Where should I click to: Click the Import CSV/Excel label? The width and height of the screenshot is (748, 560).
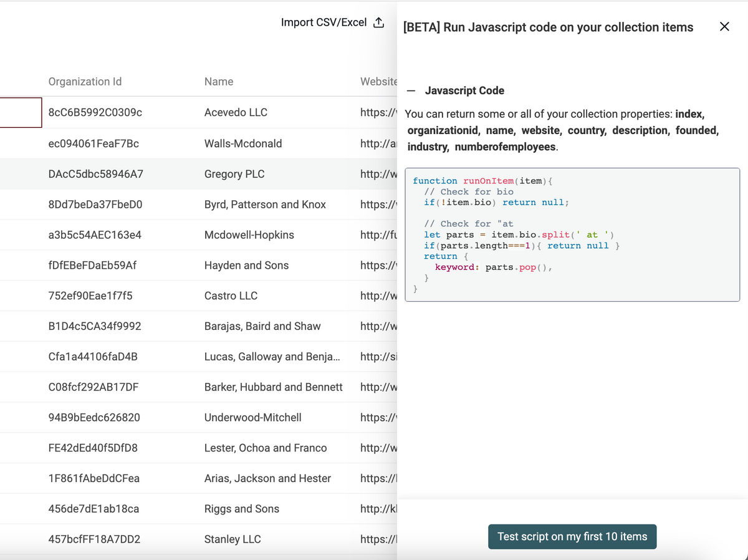pyautogui.click(x=324, y=22)
